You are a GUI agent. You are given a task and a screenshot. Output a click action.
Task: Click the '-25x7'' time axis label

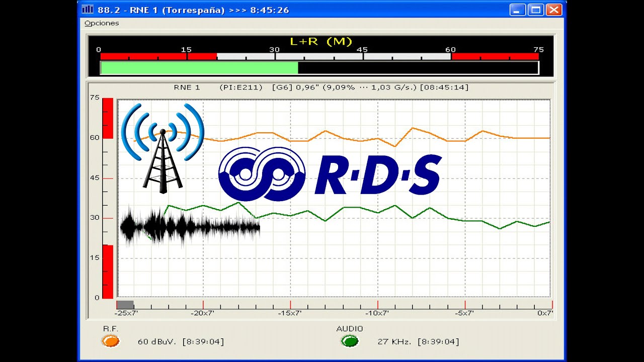point(126,313)
